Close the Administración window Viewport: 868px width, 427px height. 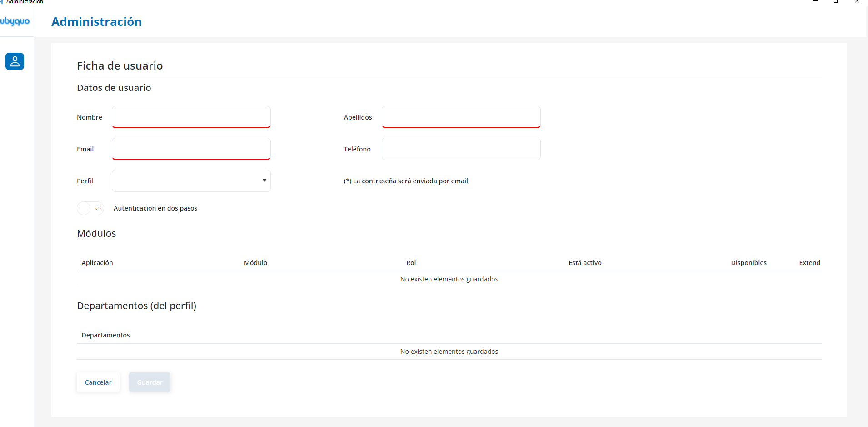pyautogui.click(x=857, y=1)
